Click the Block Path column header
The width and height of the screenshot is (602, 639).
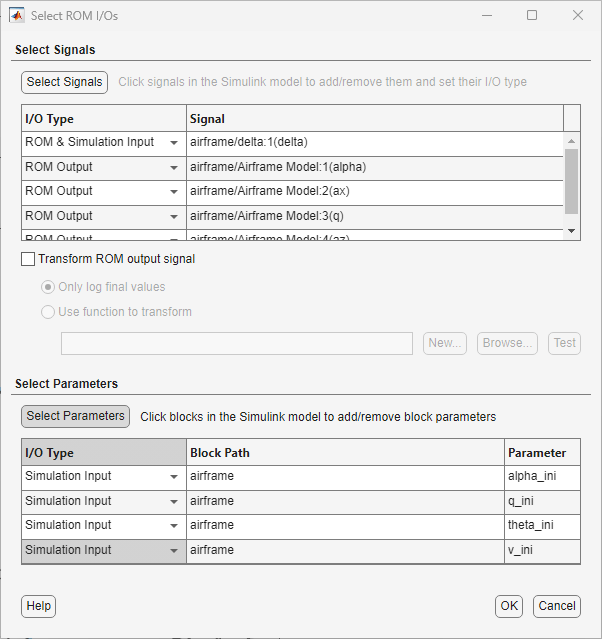(x=345, y=452)
